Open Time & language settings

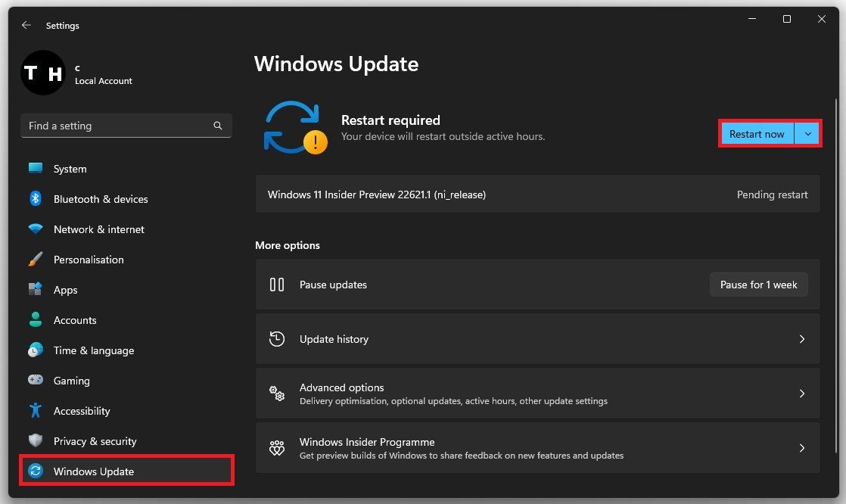(126, 350)
